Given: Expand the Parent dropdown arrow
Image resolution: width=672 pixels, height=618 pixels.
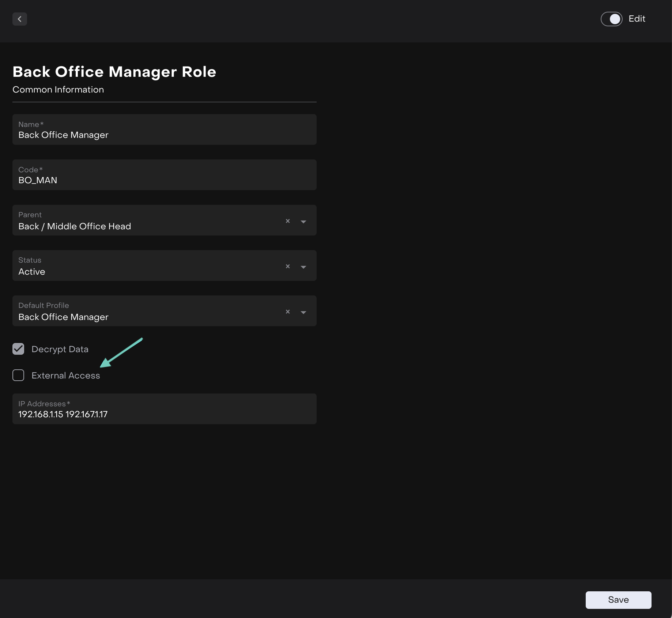Looking at the screenshot, I should click(x=303, y=222).
